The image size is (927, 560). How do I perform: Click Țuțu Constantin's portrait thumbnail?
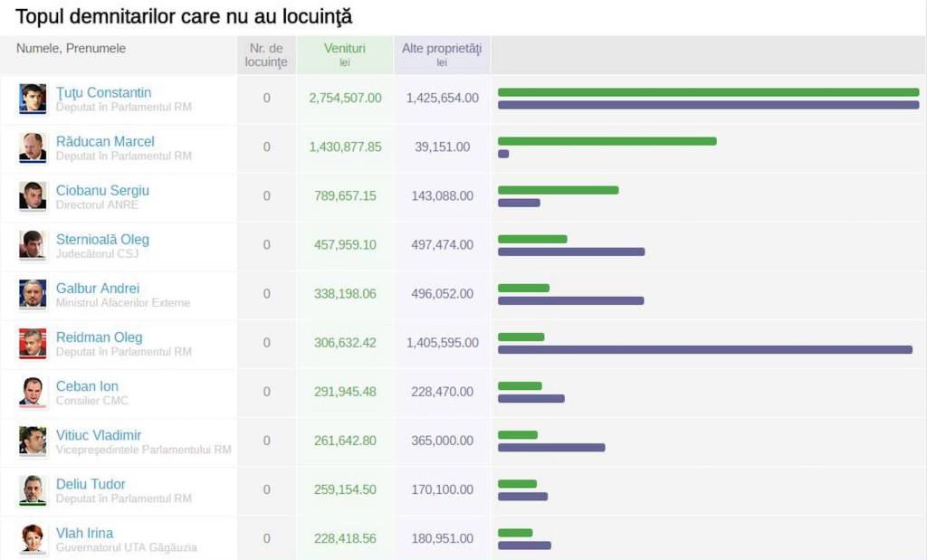(x=33, y=99)
